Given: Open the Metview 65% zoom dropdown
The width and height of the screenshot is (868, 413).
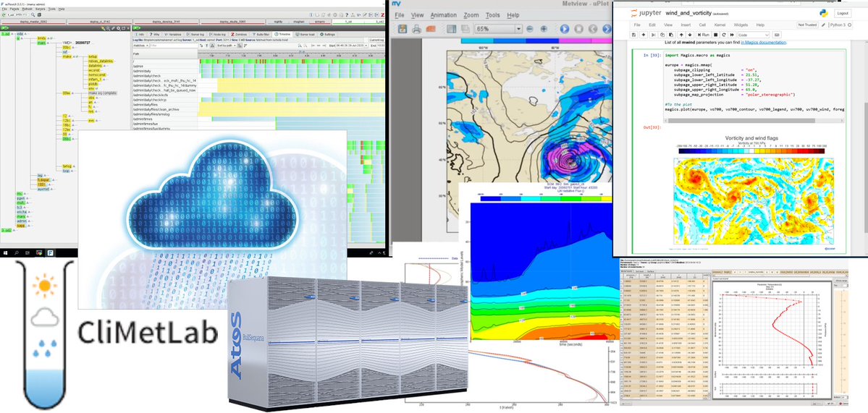Looking at the screenshot, I should 499,29.
